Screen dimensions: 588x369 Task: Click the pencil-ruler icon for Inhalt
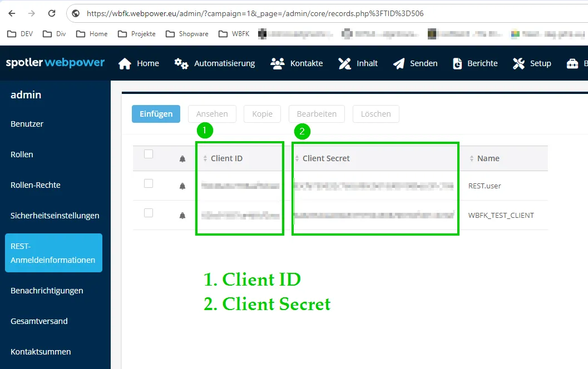(345, 64)
